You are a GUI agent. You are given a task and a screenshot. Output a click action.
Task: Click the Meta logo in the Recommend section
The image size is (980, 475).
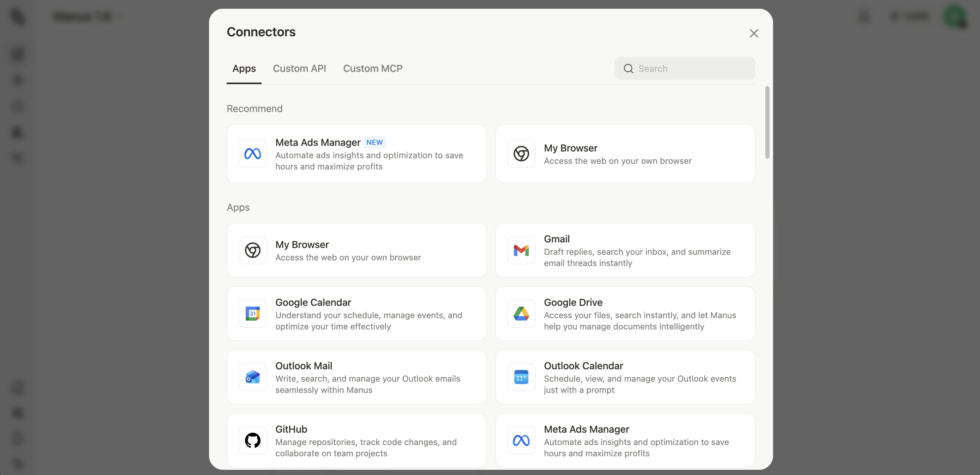click(x=252, y=154)
